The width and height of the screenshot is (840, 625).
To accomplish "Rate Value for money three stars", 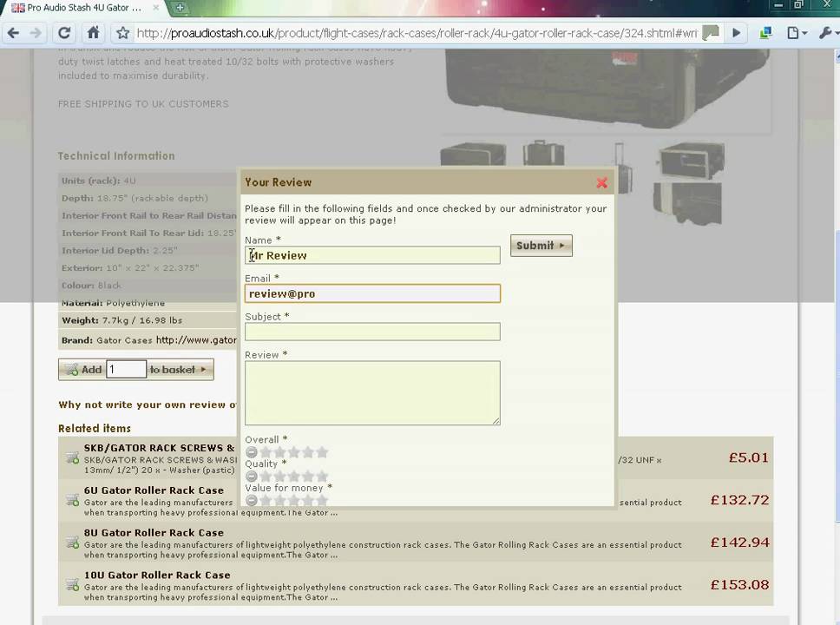I will tap(293, 500).
